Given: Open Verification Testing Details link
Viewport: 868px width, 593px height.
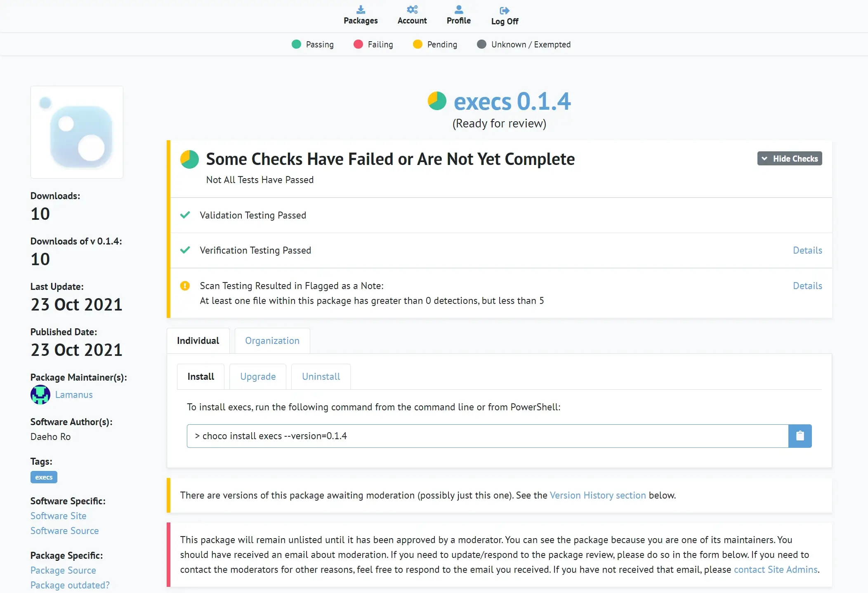Looking at the screenshot, I should tap(807, 250).
